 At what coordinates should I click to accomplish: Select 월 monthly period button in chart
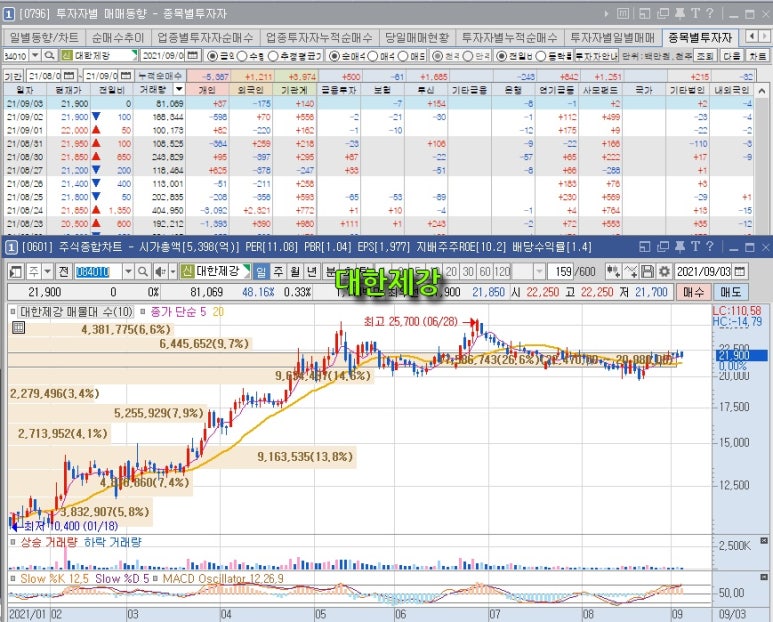[x=295, y=271]
